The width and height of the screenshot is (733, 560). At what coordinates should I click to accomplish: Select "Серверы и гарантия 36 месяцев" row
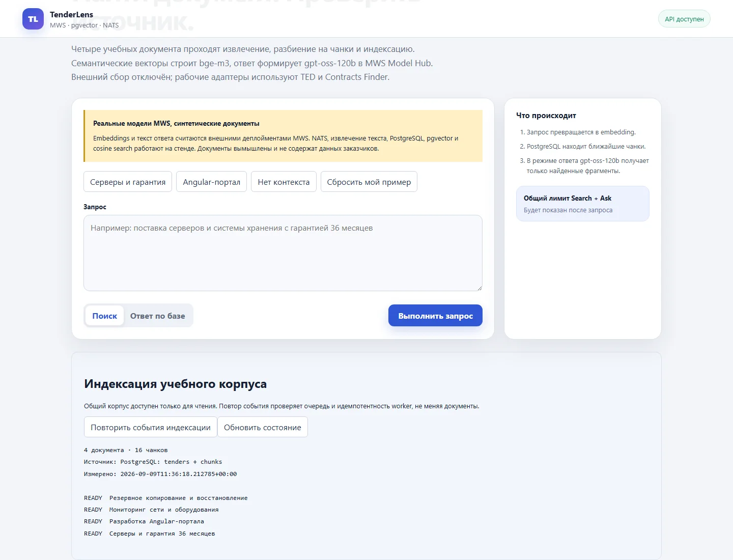click(150, 534)
